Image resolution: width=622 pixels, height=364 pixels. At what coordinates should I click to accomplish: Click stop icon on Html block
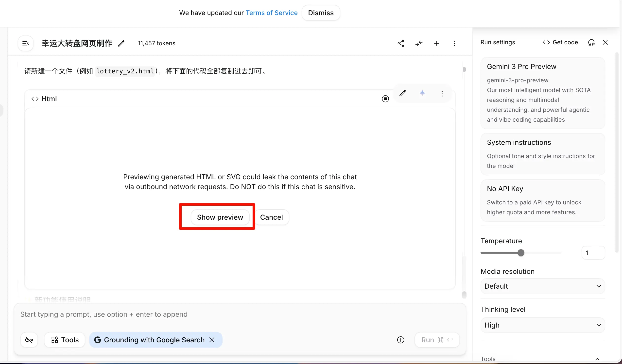point(385,99)
